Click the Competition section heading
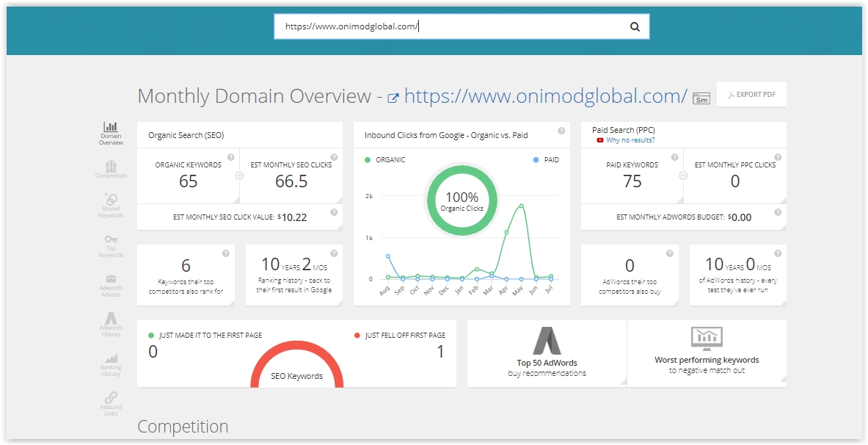 [183, 426]
